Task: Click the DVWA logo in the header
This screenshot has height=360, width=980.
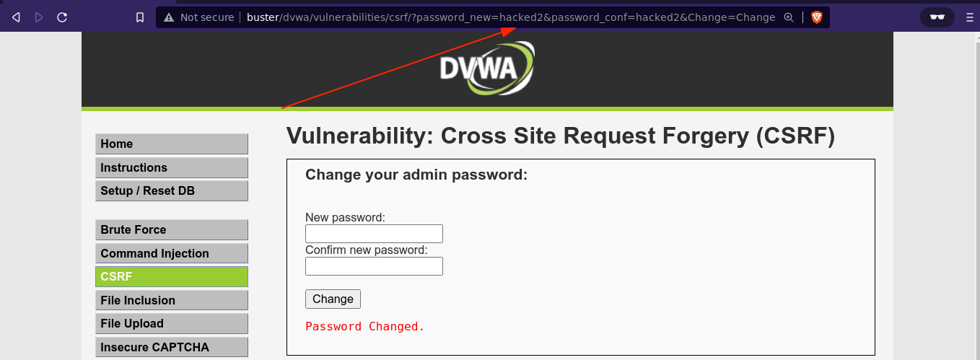Action: pyautogui.click(x=488, y=69)
